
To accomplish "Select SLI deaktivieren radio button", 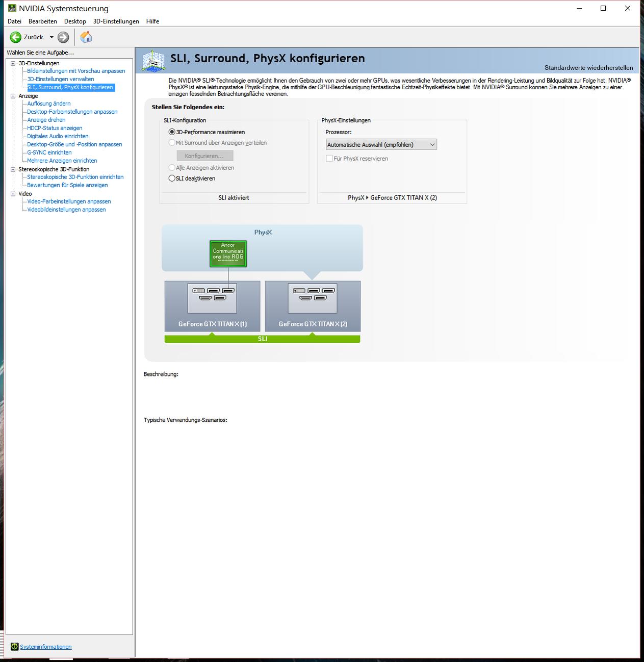I will pyautogui.click(x=172, y=179).
